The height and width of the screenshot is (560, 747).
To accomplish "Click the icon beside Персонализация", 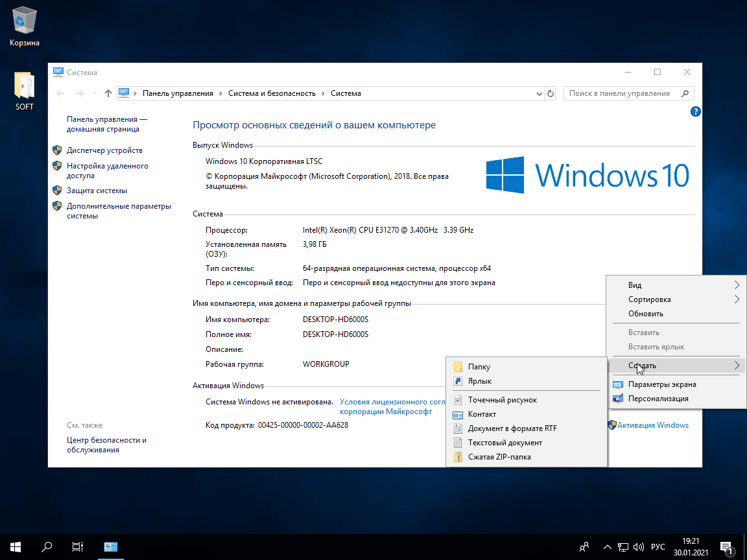I will click(x=618, y=399).
